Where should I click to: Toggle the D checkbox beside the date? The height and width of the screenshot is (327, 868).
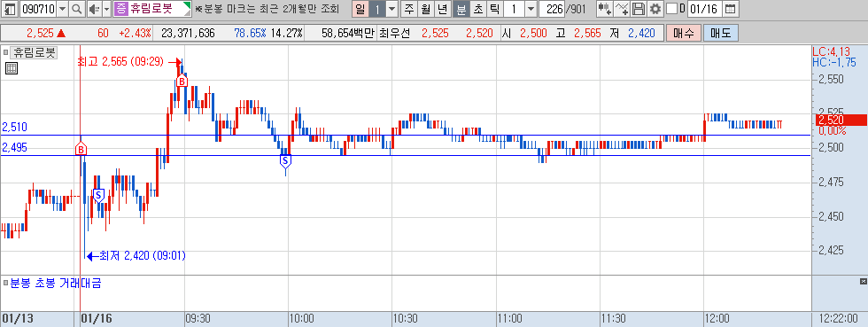[671, 9]
